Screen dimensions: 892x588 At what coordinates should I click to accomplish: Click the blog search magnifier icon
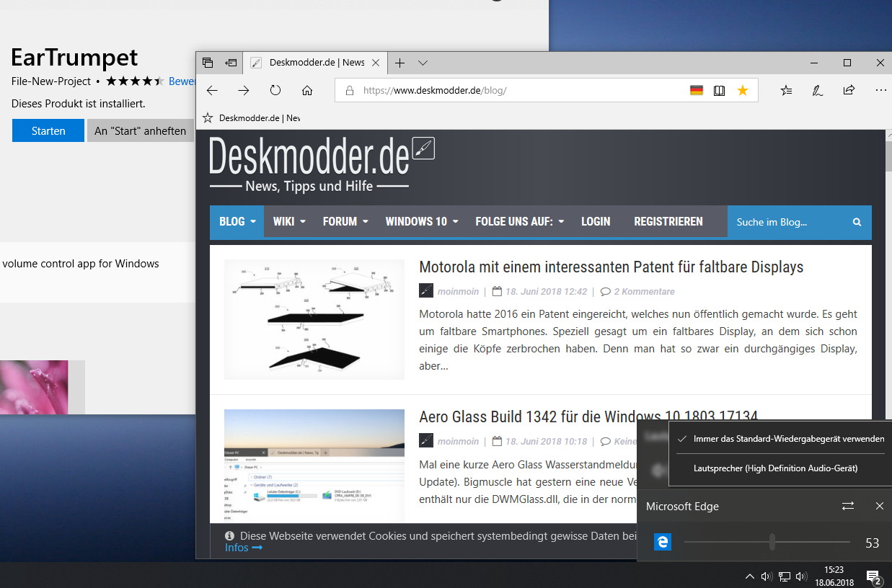pos(857,222)
